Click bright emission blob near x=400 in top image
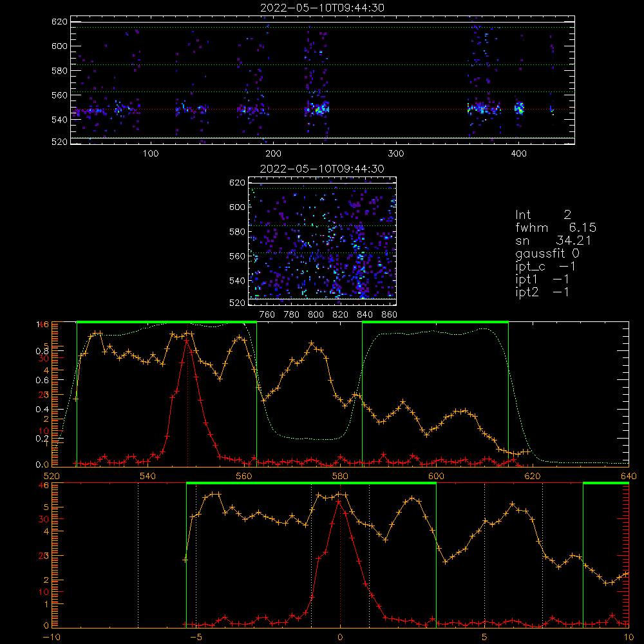The width and height of the screenshot is (644, 644). tap(520, 108)
